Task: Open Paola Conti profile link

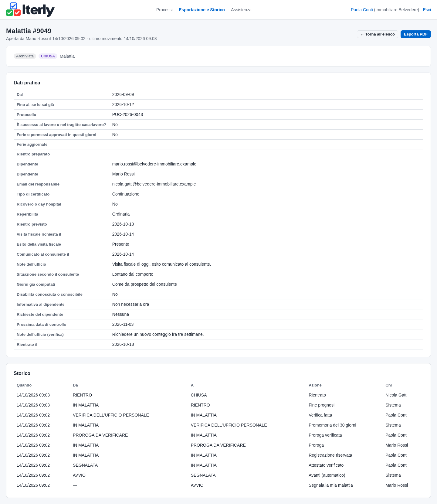Action: coord(362,10)
